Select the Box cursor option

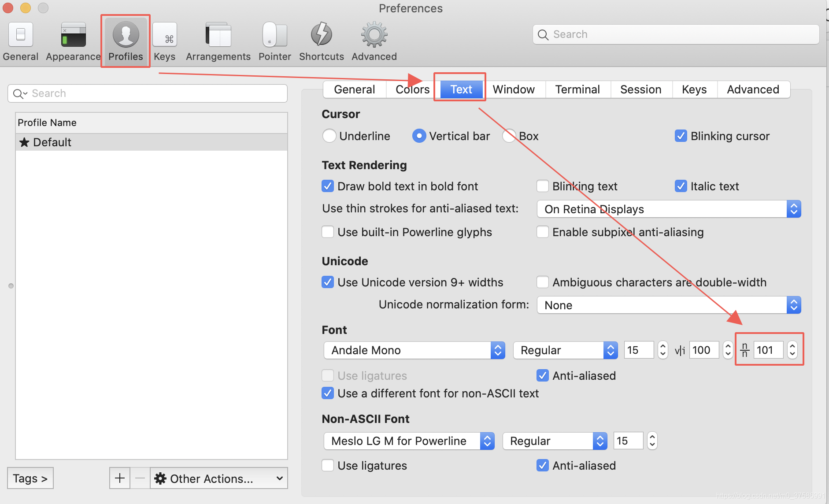pyautogui.click(x=509, y=136)
